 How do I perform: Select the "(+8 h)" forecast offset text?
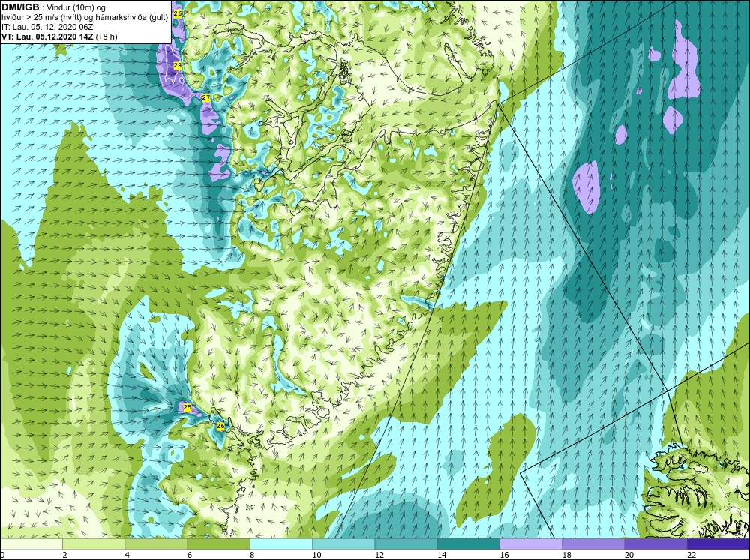coord(106,36)
